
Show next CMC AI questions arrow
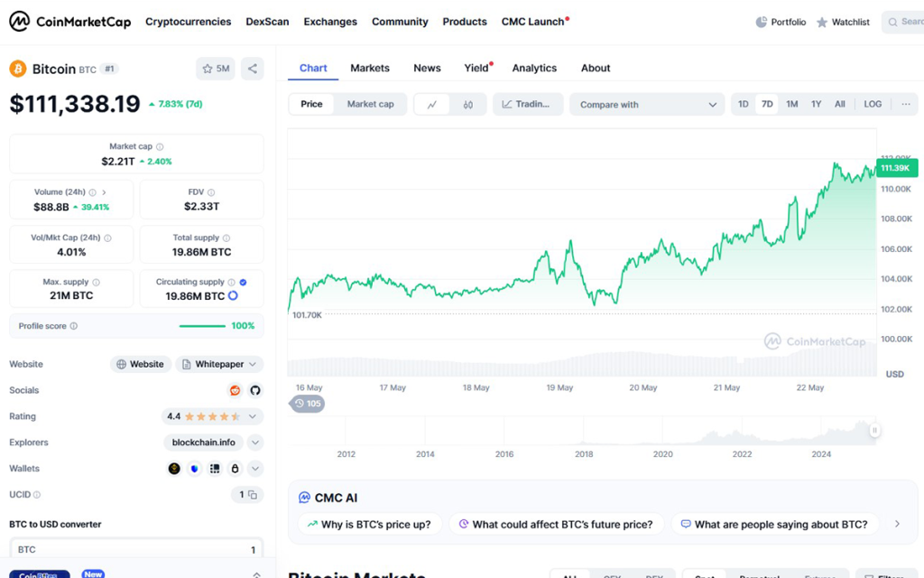(x=897, y=524)
